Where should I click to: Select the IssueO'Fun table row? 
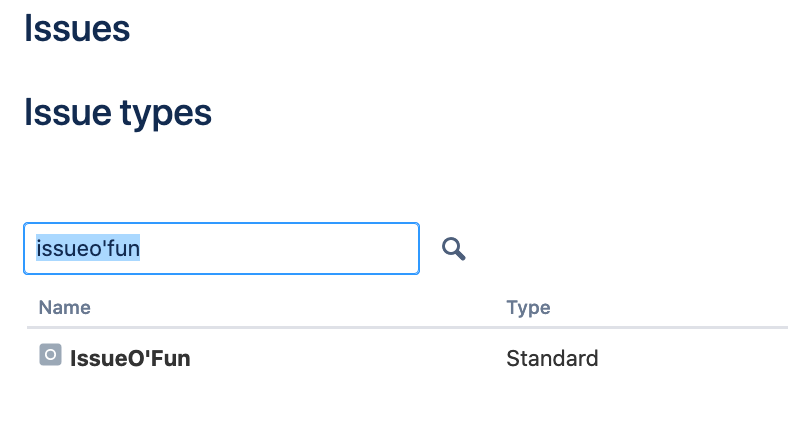point(408,358)
